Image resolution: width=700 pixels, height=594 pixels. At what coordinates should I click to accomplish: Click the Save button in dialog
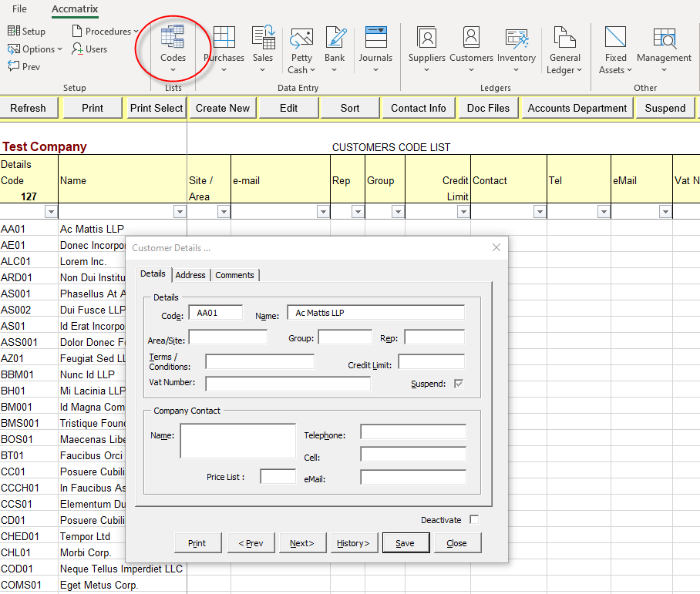click(x=405, y=543)
